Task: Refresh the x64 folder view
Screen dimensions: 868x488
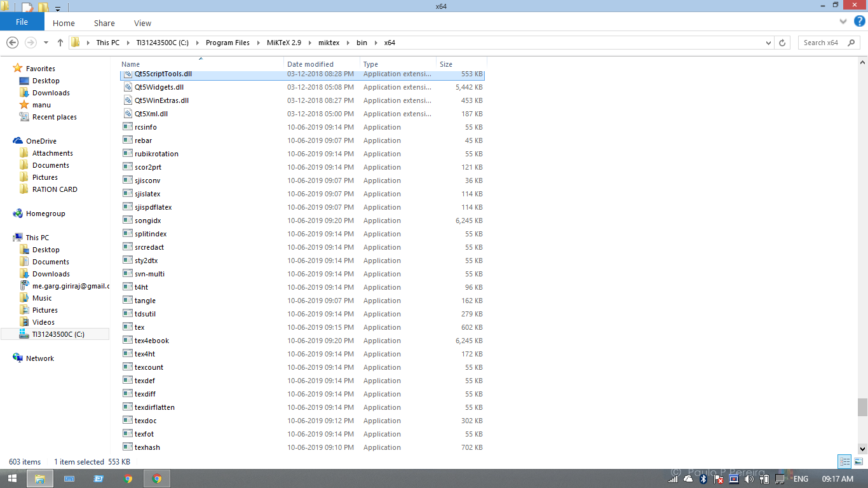Action: 782,43
